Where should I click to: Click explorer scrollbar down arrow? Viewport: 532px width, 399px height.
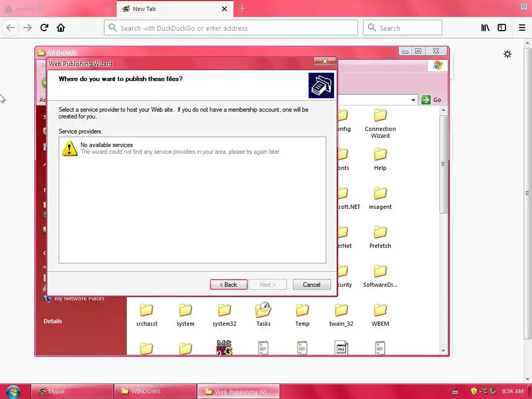pyautogui.click(x=443, y=351)
